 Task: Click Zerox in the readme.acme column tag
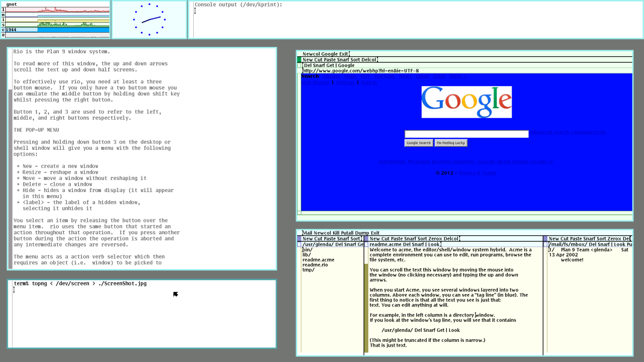pyautogui.click(x=435, y=239)
